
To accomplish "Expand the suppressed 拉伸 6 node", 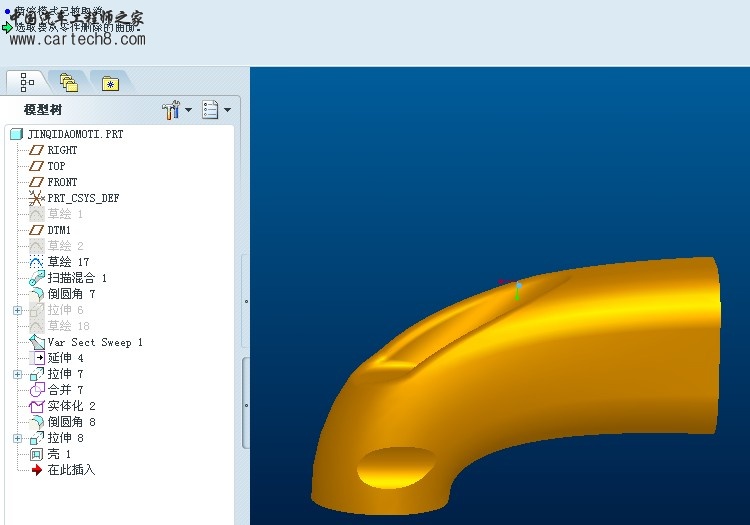I will (x=17, y=310).
